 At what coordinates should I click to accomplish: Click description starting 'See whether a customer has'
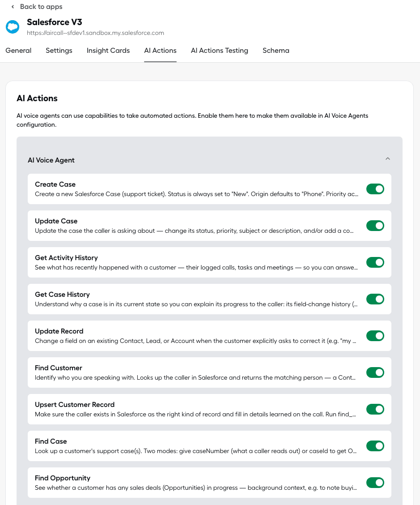click(x=195, y=488)
